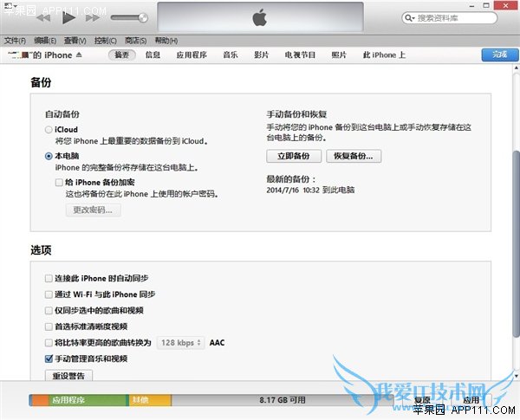The image size is (520, 420).
Task: Switch to the 信息 tab
Action: 153,55
